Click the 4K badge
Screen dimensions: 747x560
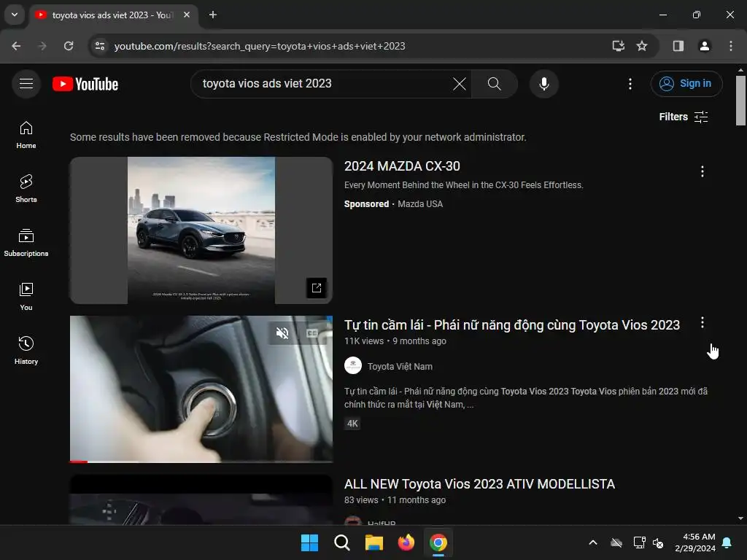[x=352, y=424]
